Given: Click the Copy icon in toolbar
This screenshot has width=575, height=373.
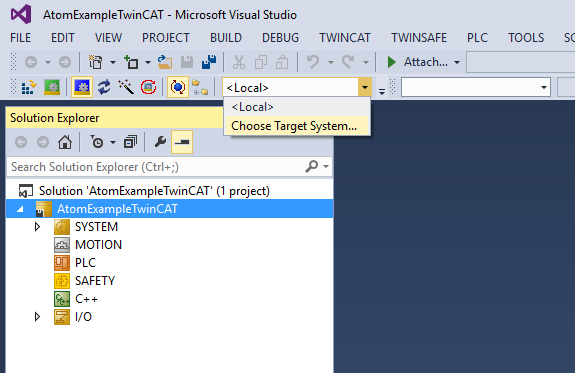Looking at the screenshot, I should tap(261, 62).
